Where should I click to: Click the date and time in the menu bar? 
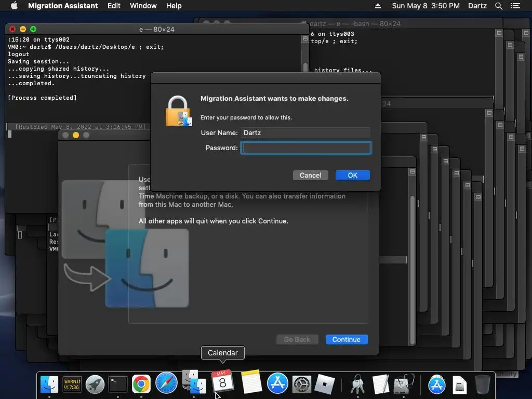click(x=425, y=6)
